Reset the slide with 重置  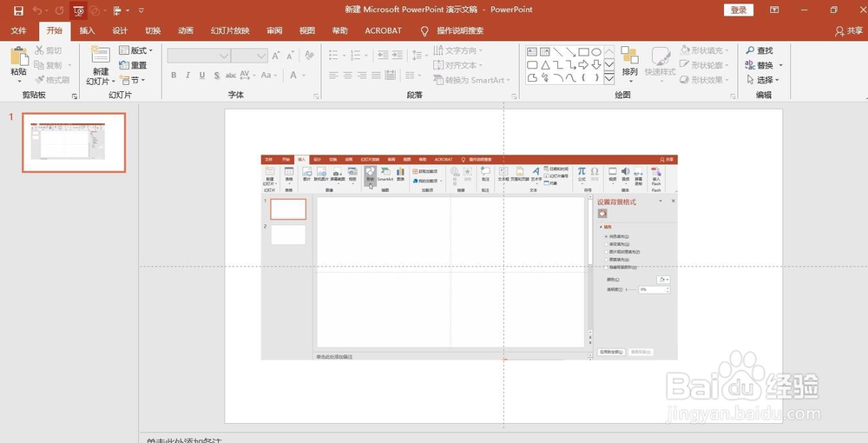pos(133,65)
